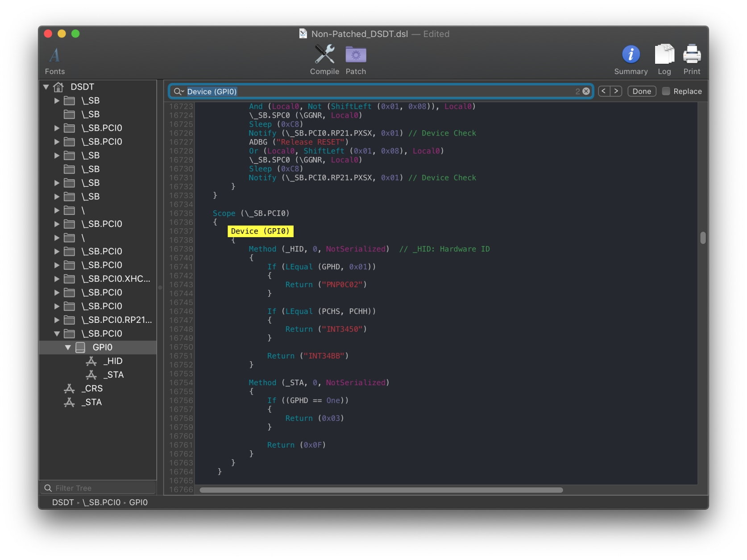
Task: Open the Summary info panel
Action: [631, 55]
